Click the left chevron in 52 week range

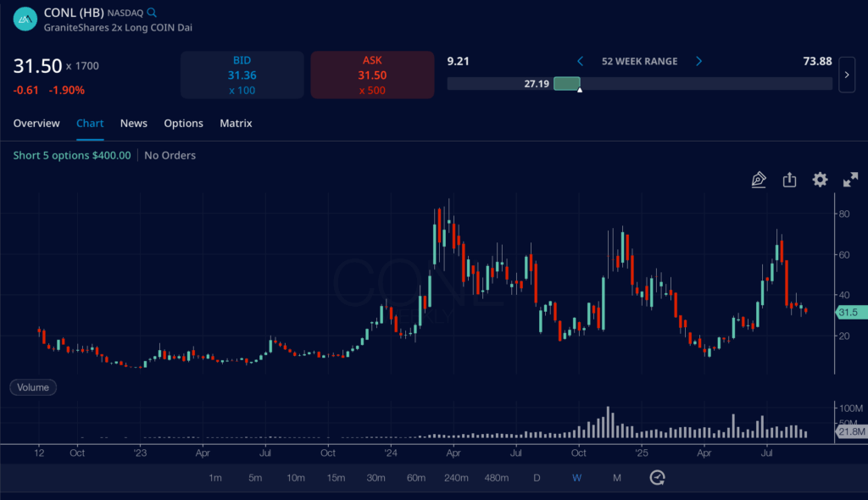(x=580, y=61)
